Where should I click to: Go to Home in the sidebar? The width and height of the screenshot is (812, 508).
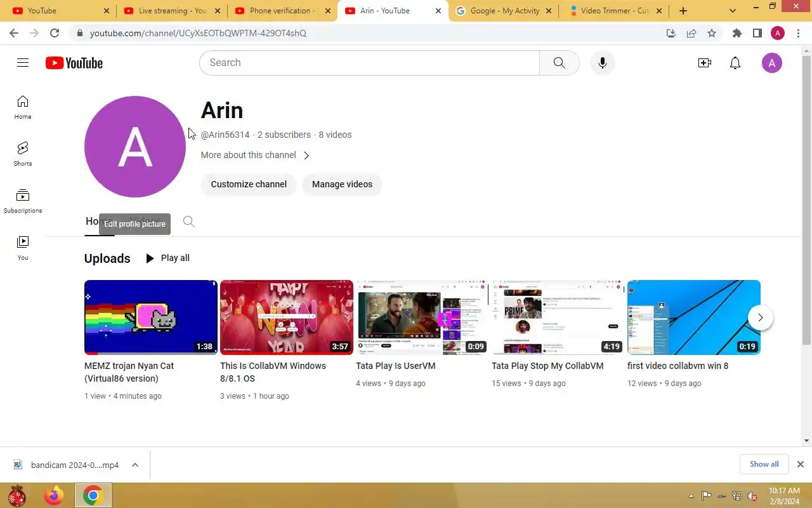pyautogui.click(x=23, y=107)
